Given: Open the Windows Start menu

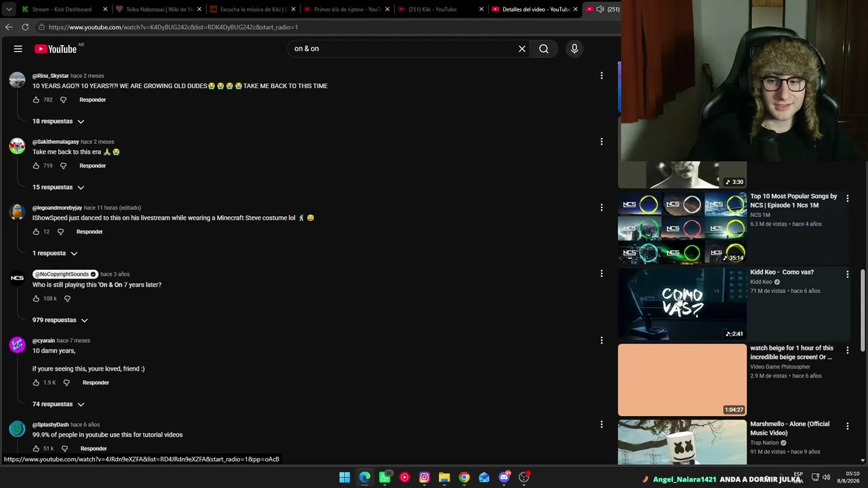Looking at the screenshot, I should (344, 477).
